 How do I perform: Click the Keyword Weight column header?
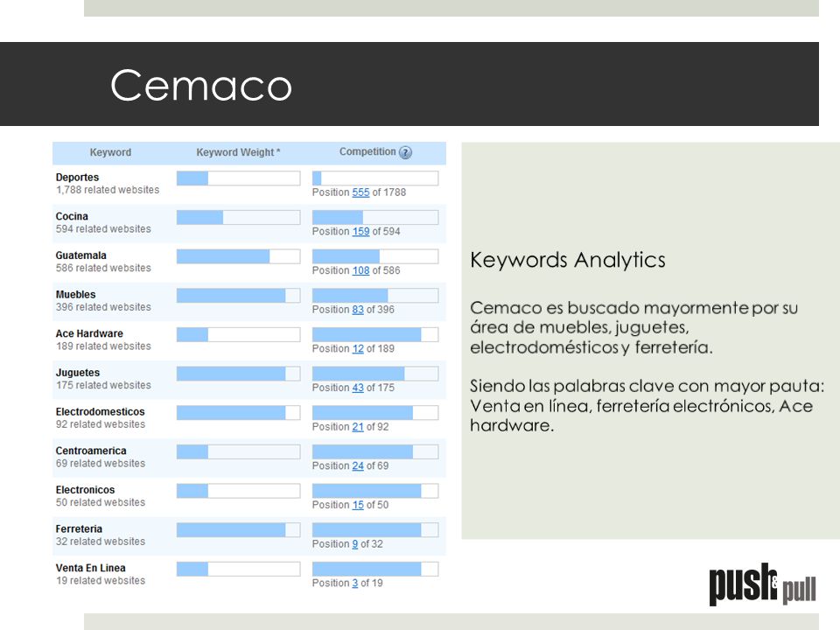pyautogui.click(x=238, y=152)
